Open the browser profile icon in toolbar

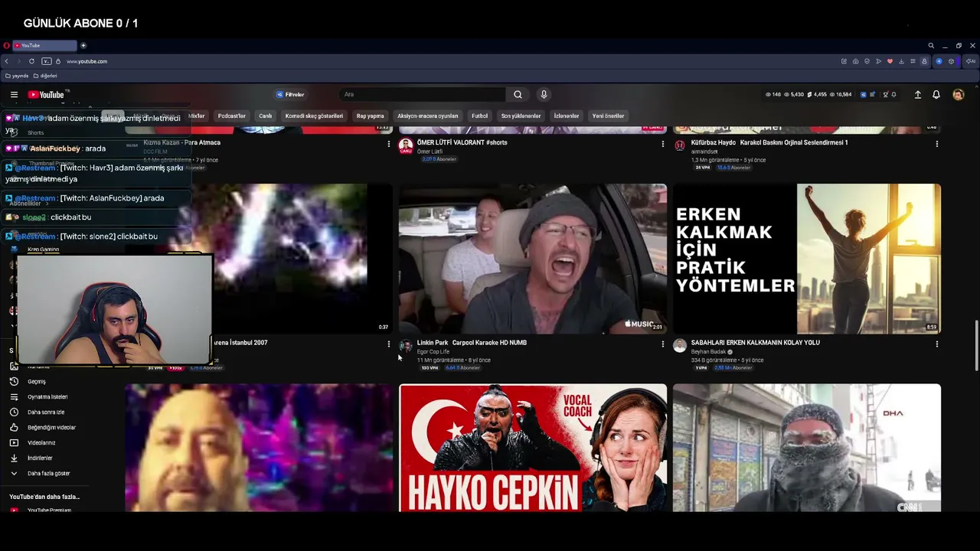pyautogui.click(x=924, y=61)
